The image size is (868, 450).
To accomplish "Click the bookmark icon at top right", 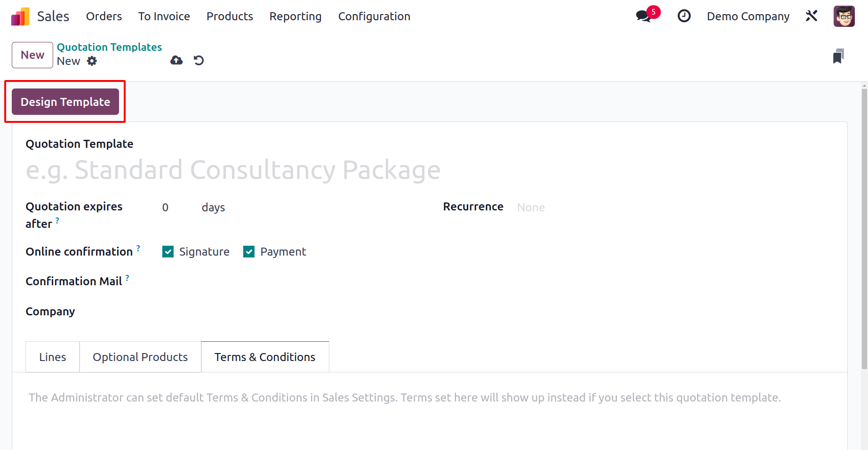I will pyautogui.click(x=838, y=56).
